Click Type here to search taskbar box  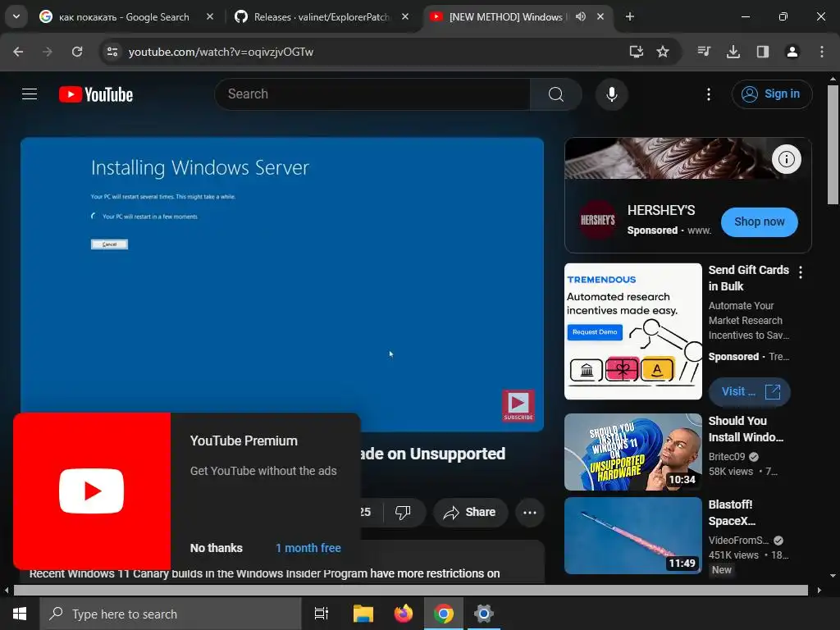click(171, 614)
